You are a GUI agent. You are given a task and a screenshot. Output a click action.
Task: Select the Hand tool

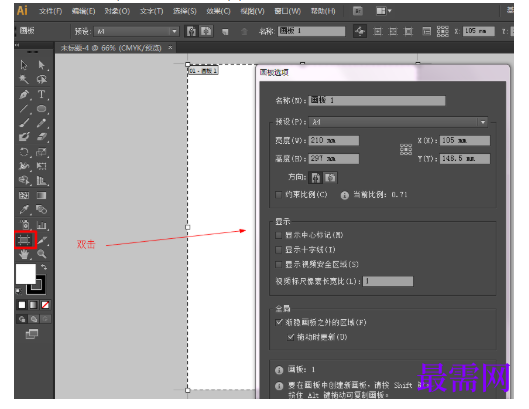click(x=24, y=254)
